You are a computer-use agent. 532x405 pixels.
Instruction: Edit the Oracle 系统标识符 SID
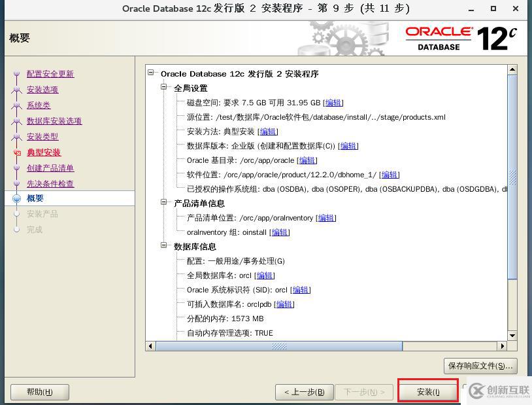pos(300,290)
